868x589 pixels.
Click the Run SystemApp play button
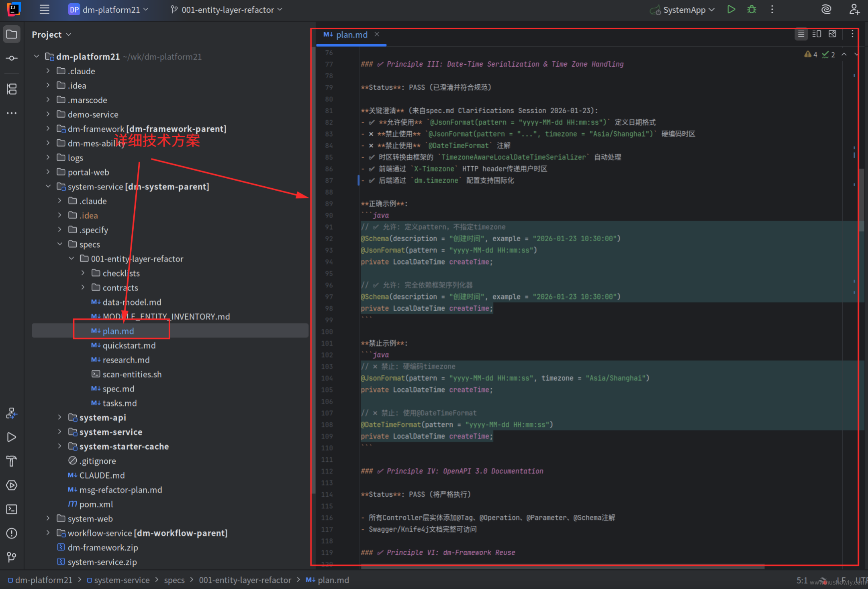click(x=731, y=10)
